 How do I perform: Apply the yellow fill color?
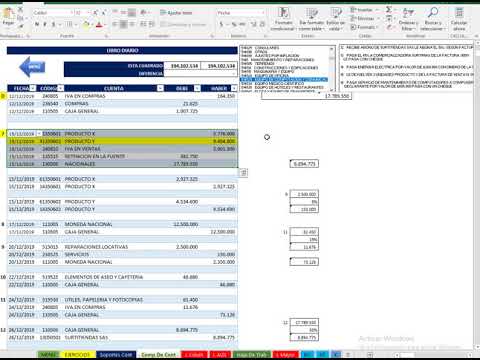[x=86, y=24]
